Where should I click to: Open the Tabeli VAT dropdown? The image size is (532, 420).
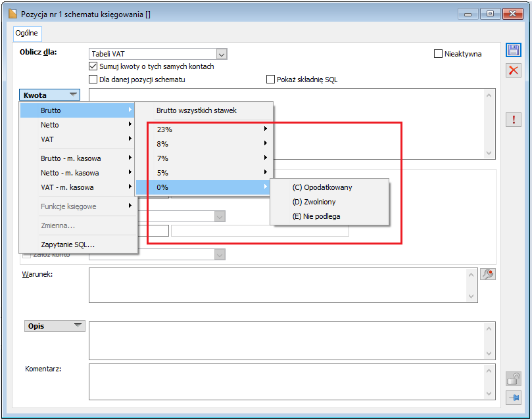click(221, 54)
